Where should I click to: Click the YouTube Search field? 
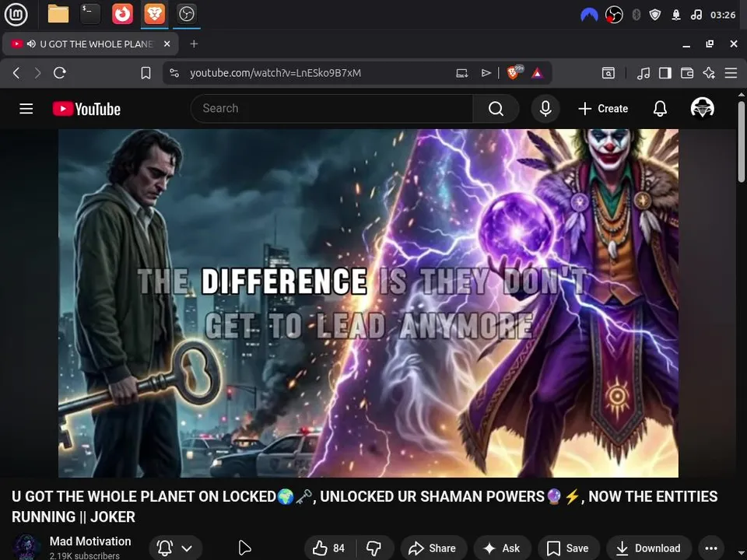331,109
